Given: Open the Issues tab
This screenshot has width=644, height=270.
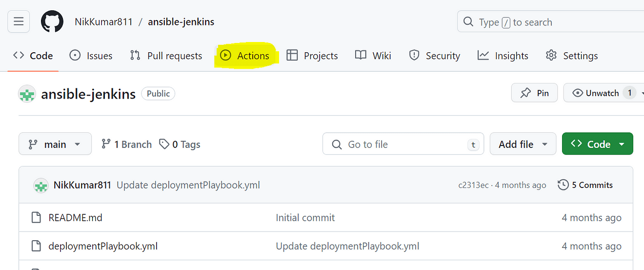Looking at the screenshot, I should [91, 56].
